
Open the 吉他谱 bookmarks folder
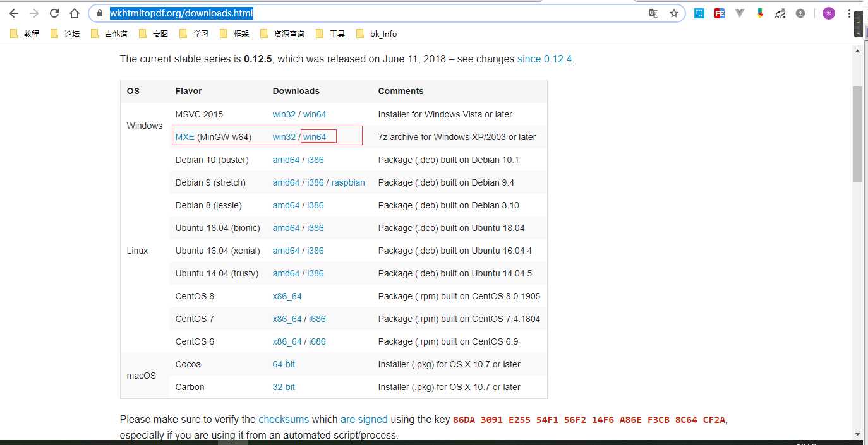click(110, 33)
